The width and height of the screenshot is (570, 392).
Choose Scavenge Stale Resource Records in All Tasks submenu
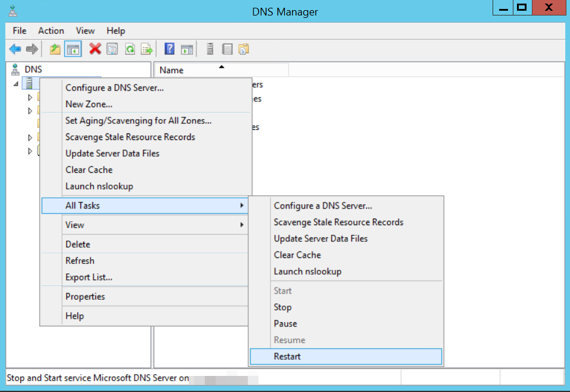(346, 222)
